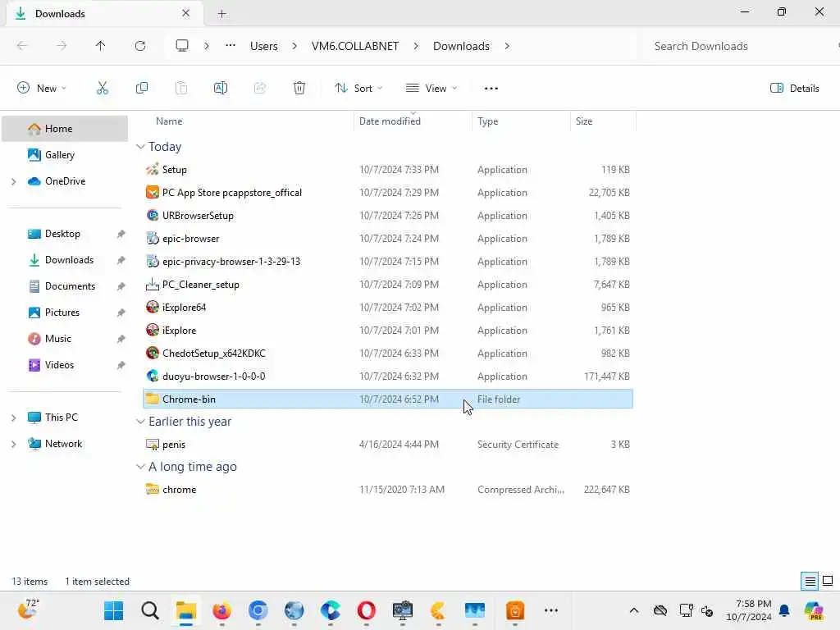The height and width of the screenshot is (630, 840).
Task: Click VM6.COLLABNET in the breadcrumb
Action: pyautogui.click(x=355, y=46)
